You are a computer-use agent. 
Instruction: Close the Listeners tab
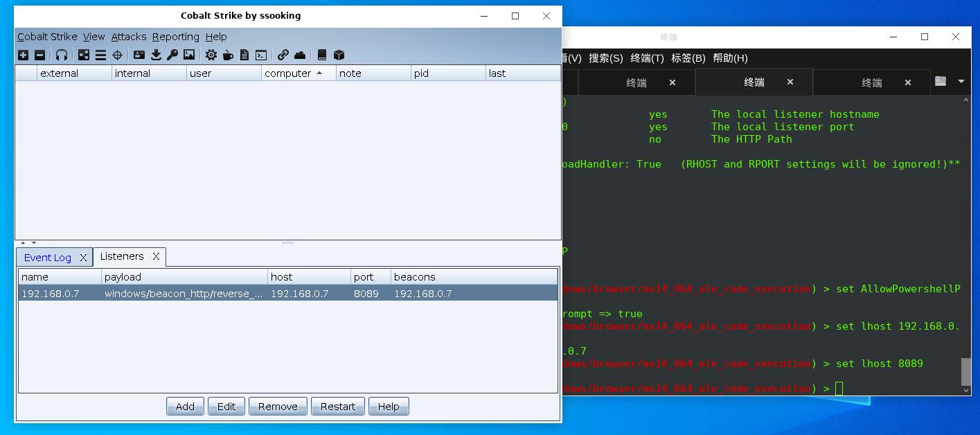coord(156,256)
